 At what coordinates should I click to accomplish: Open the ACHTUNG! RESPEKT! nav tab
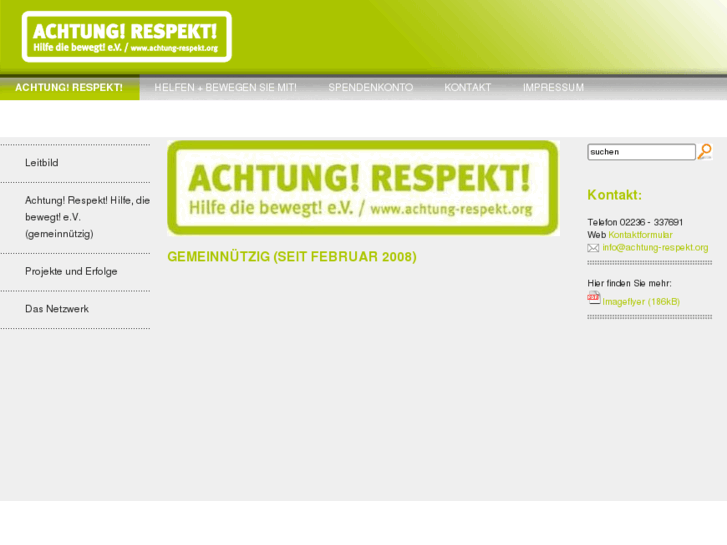pyautogui.click(x=69, y=87)
